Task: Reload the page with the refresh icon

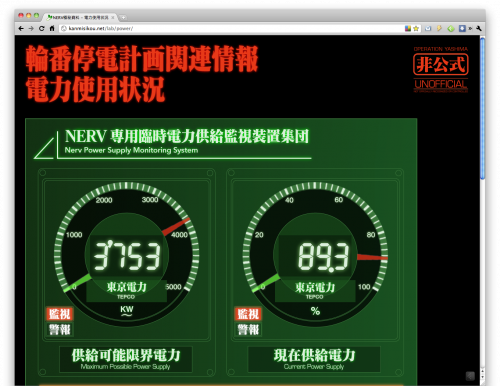Action: coord(42,29)
